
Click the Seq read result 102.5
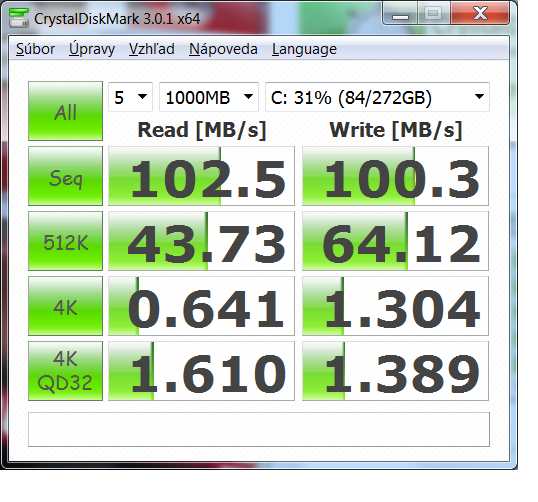[201, 176]
